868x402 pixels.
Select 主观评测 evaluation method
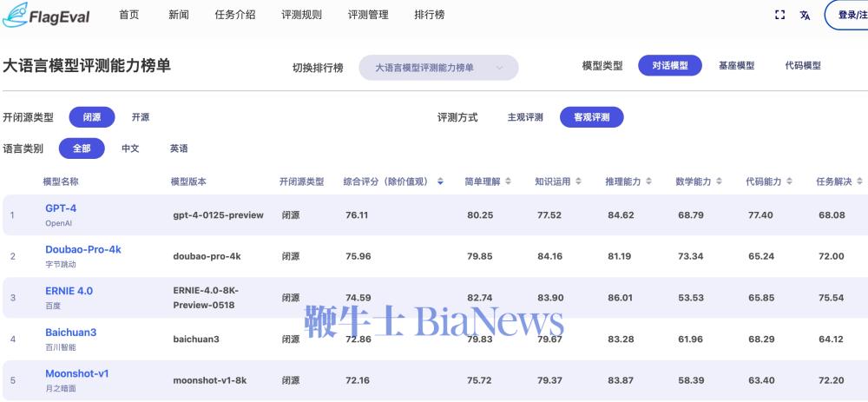point(525,117)
